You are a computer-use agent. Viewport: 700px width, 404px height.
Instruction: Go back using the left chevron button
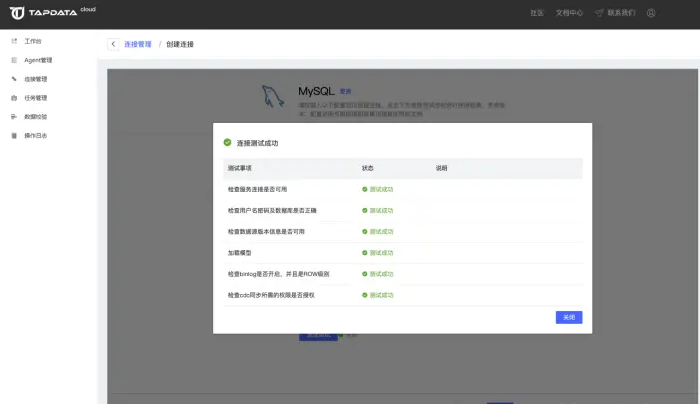coord(113,45)
